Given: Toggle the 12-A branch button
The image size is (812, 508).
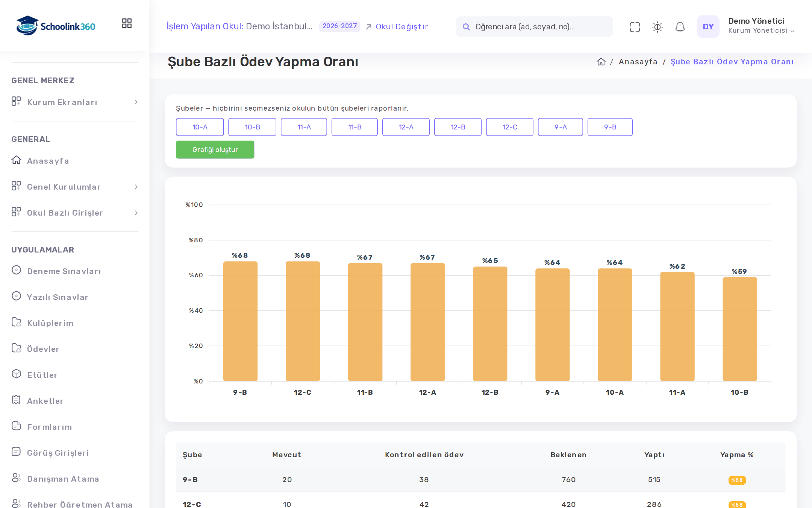Looking at the screenshot, I should (x=406, y=127).
